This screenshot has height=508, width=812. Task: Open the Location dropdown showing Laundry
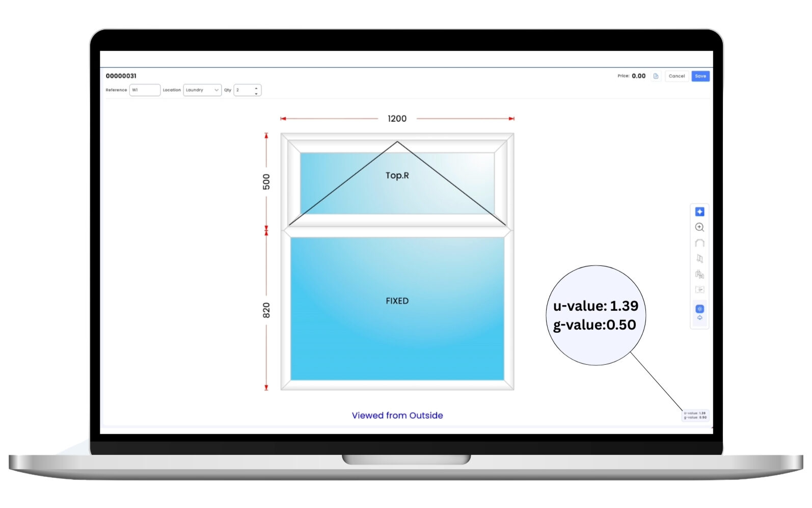tap(202, 90)
